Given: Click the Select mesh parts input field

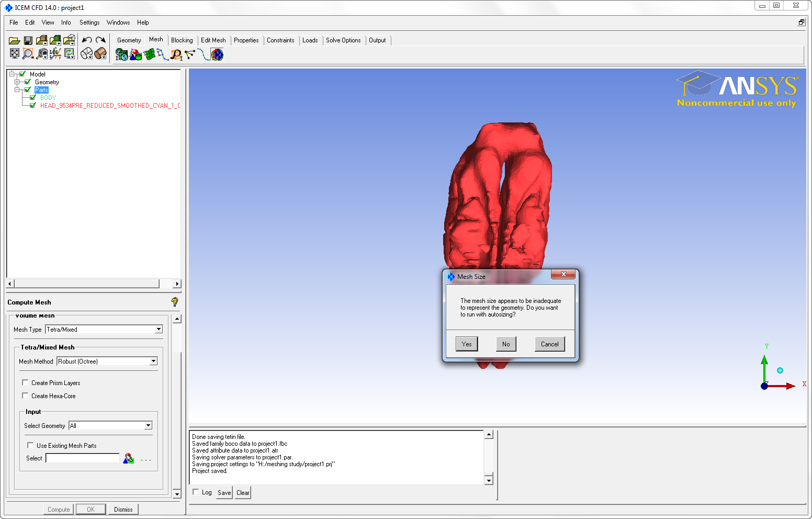Looking at the screenshot, I should pyautogui.click(x=83, y=458).
